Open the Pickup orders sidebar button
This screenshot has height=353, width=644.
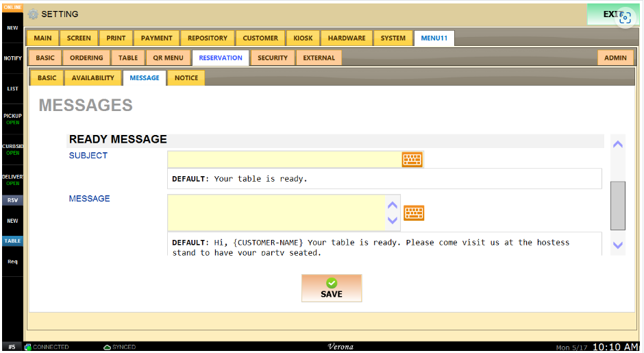pos(12,119)
